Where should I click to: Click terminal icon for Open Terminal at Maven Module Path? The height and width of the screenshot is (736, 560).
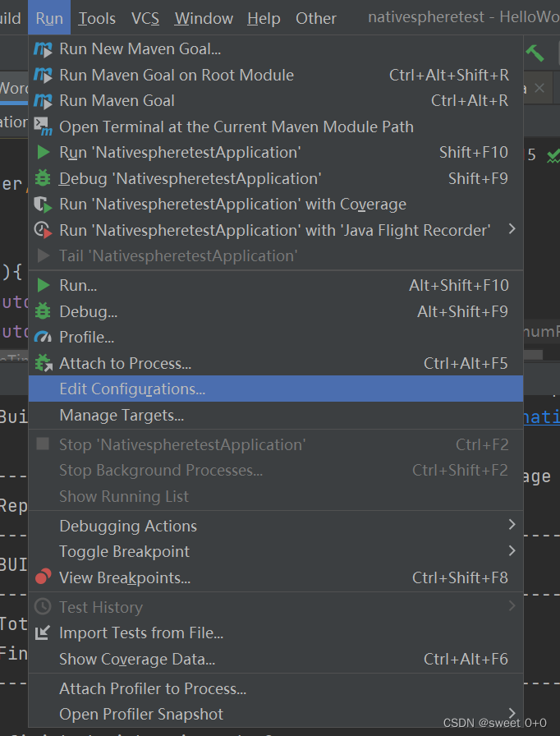coord(43,126)
